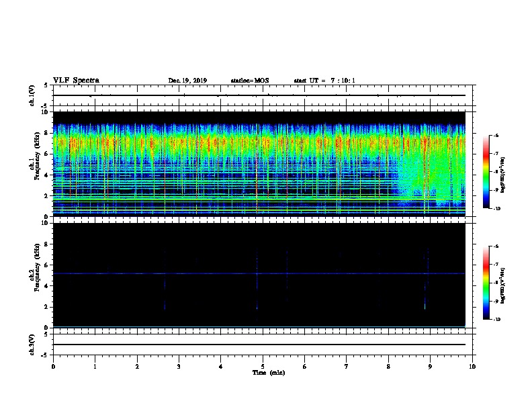Click the "-6" label on ch.1 colorbar

click(x=496, y=136)
